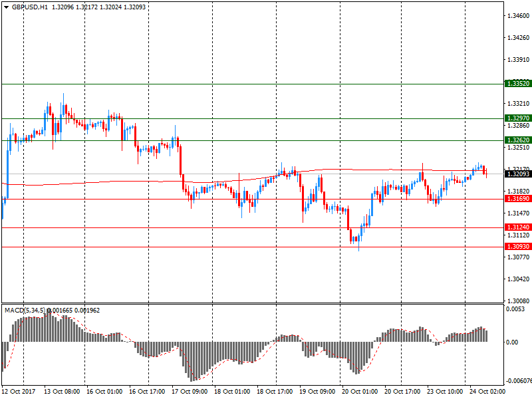Select the 1.34600 price scale value
The height and width of the screenshot is (399, 532).
518,15
